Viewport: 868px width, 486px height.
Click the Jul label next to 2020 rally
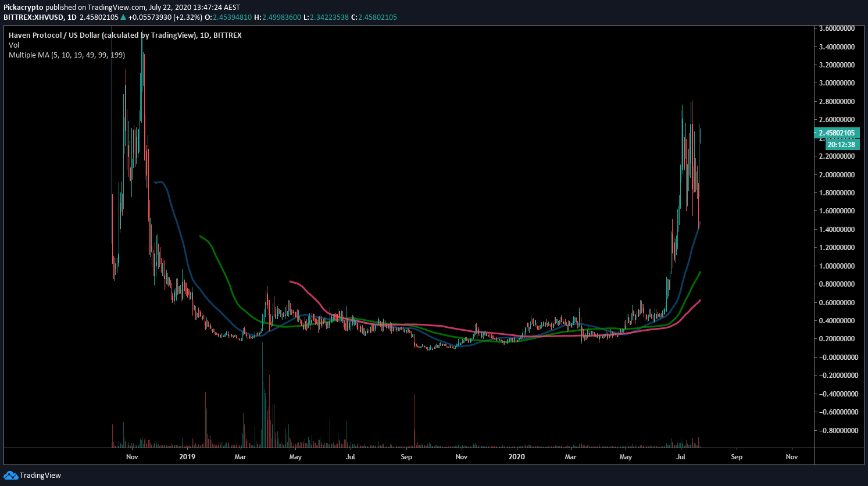click(681, 457)
